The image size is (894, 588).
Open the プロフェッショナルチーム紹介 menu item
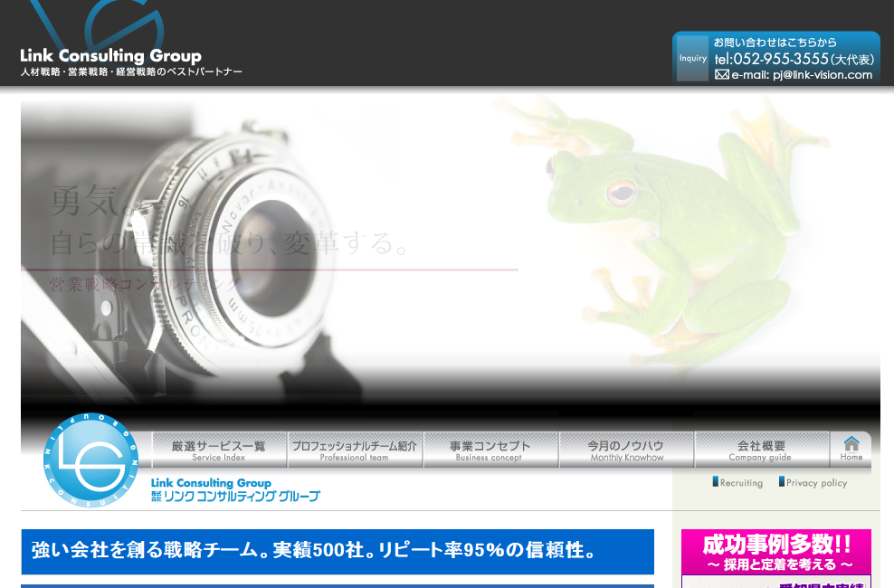pyautogui.click(x=355, y=450)
